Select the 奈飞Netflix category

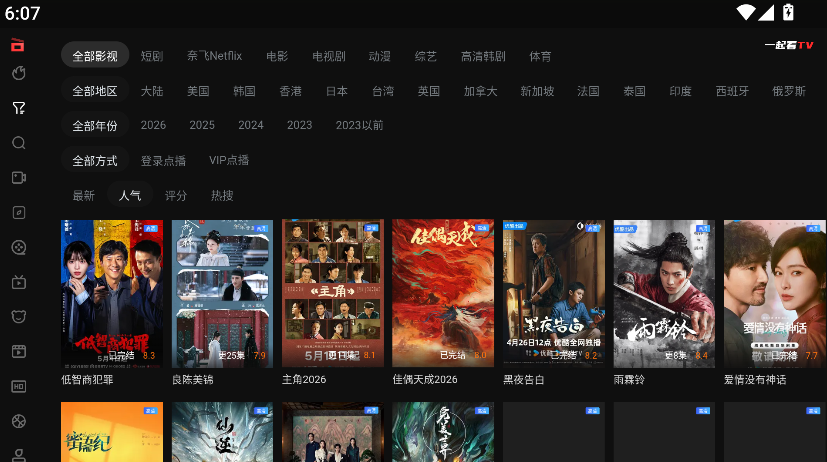214,56
